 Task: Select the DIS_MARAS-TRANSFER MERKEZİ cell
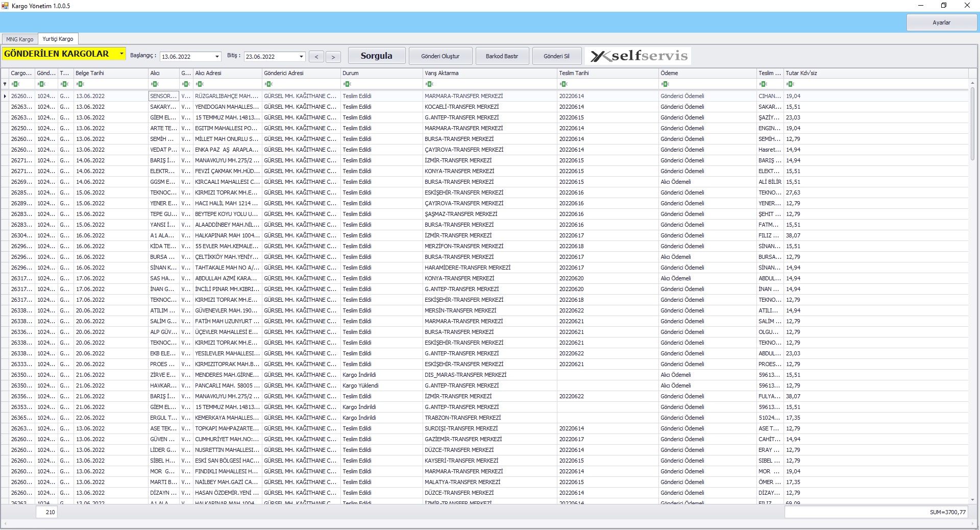pyautogui.click(x=490, y=375)
